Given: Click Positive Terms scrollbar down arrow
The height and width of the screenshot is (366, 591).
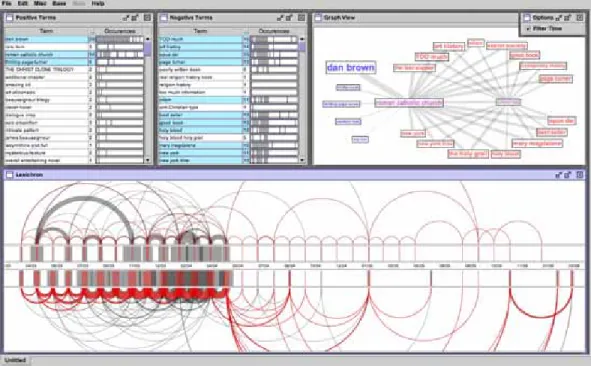Looking at the screenshot, I should [148, 160].
